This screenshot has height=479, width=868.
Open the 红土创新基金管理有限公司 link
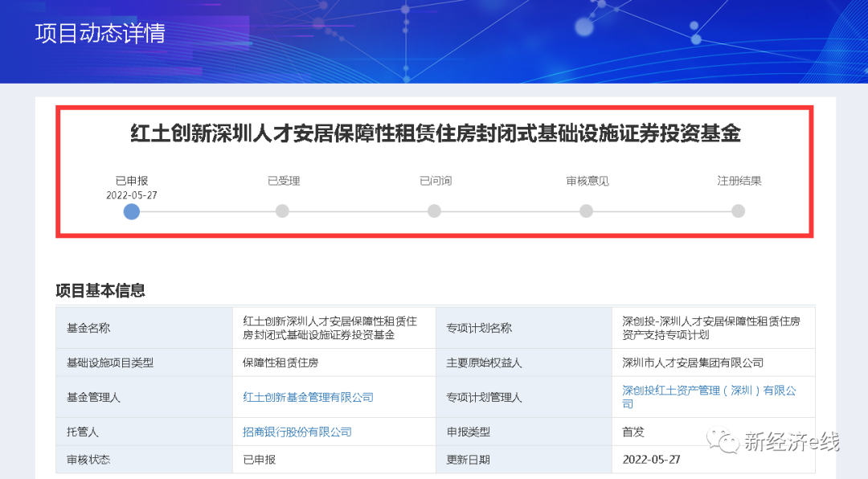click(308, 397)
